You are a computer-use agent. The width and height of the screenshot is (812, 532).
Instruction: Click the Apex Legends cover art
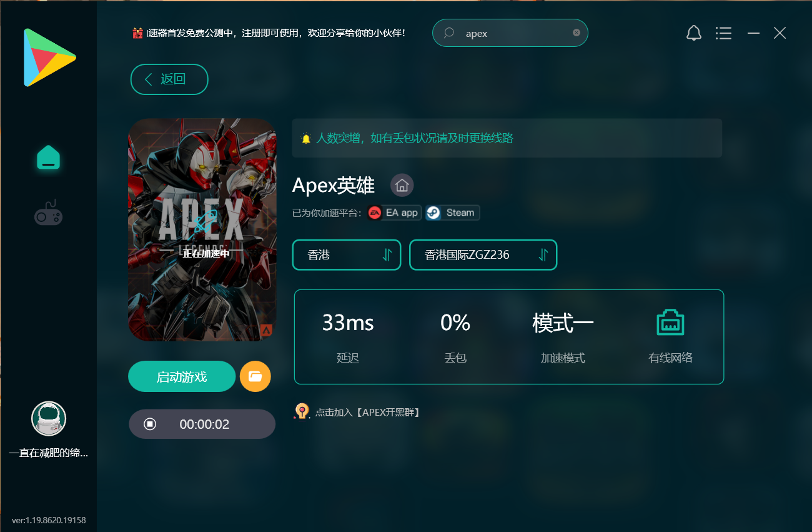[202, 229]
